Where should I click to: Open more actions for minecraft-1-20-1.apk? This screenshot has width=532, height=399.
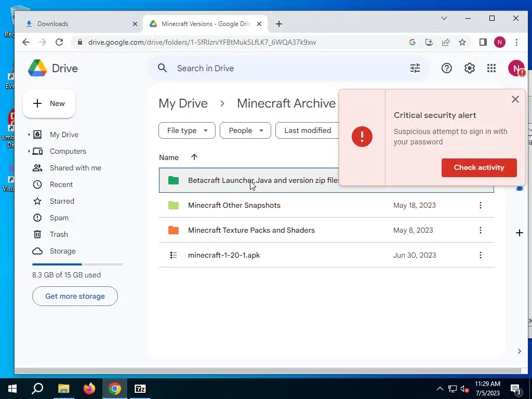pos(480,255)
